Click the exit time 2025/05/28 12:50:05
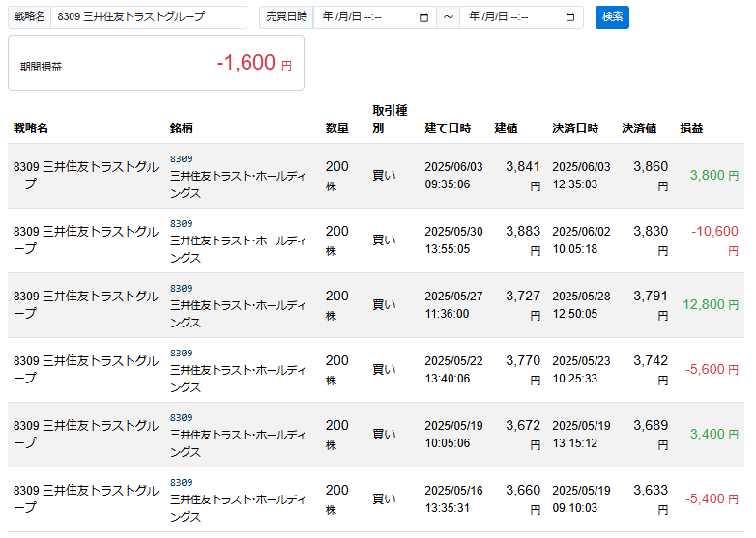 581,304
